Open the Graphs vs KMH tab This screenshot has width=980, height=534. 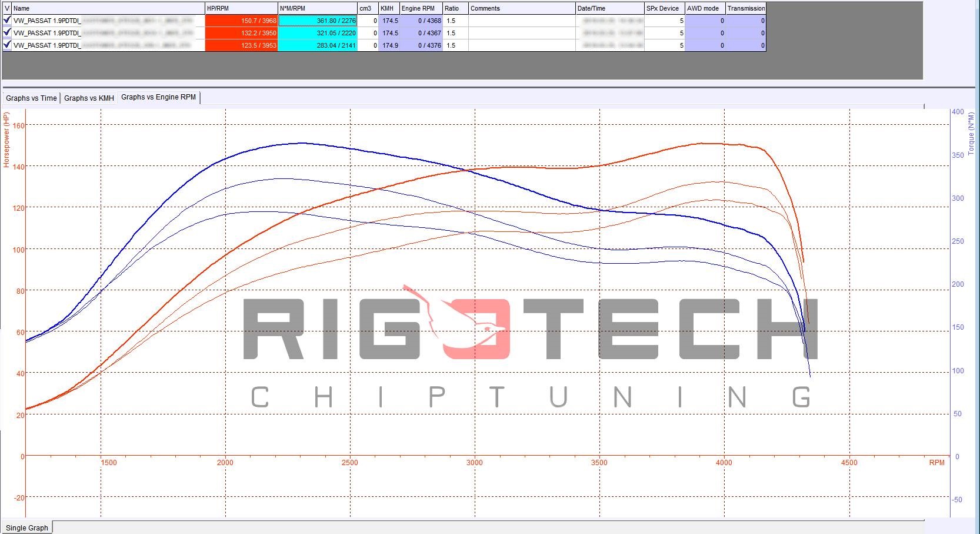[89, 98]
